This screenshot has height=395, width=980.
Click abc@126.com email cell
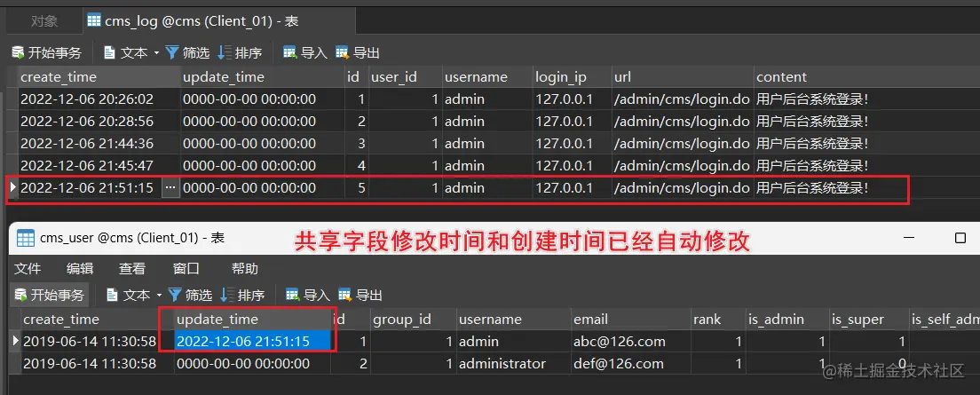point(630,341)
